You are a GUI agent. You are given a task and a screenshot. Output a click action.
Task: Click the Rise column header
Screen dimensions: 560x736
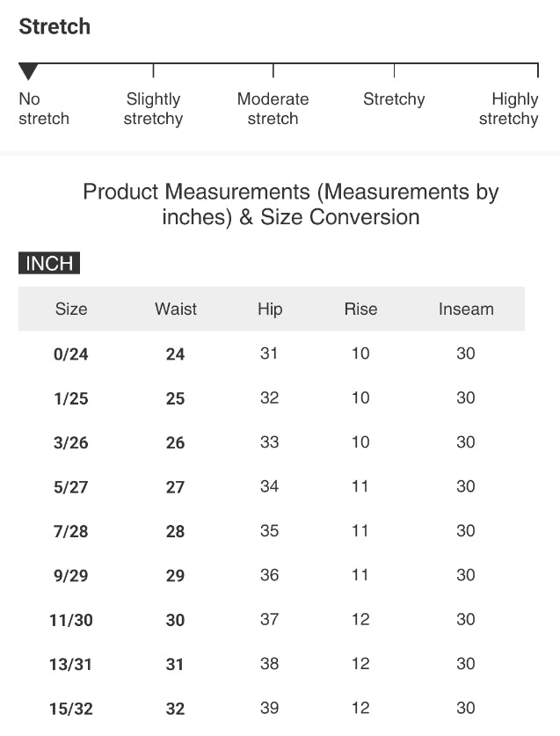click(360, 309)
